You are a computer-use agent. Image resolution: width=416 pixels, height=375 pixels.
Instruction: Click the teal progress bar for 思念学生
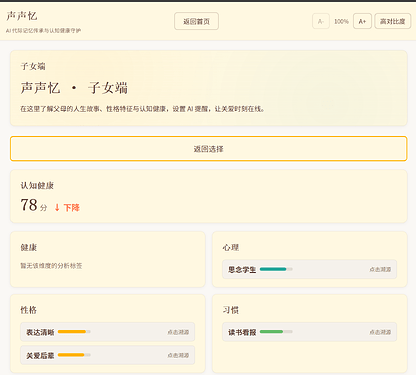click(x=276, y=269)
